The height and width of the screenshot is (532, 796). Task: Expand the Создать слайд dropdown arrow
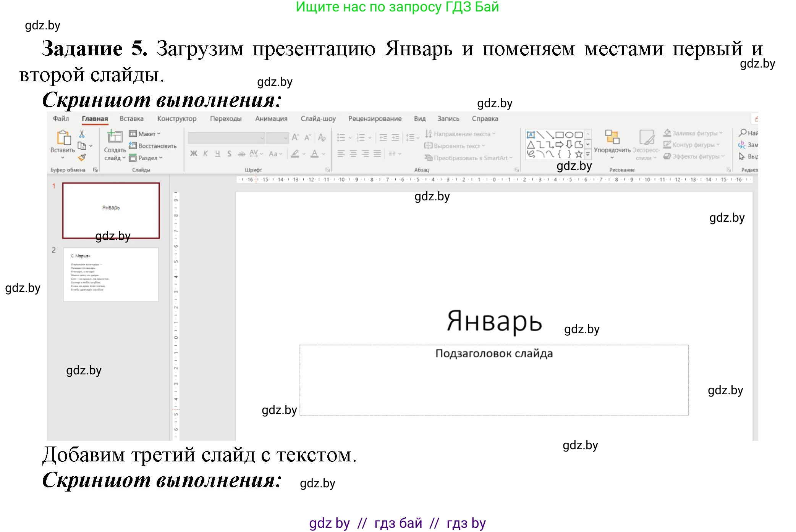tap(124, 158)
